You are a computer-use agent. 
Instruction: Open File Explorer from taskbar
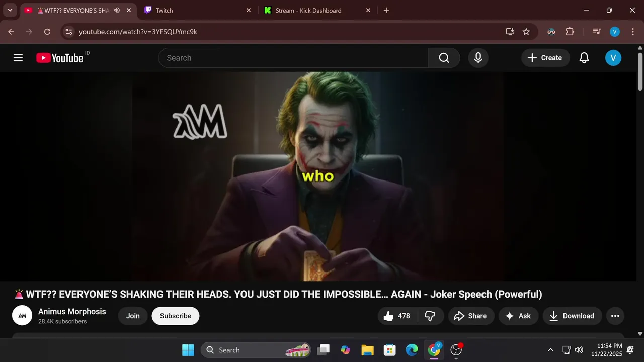coord(368,350)
